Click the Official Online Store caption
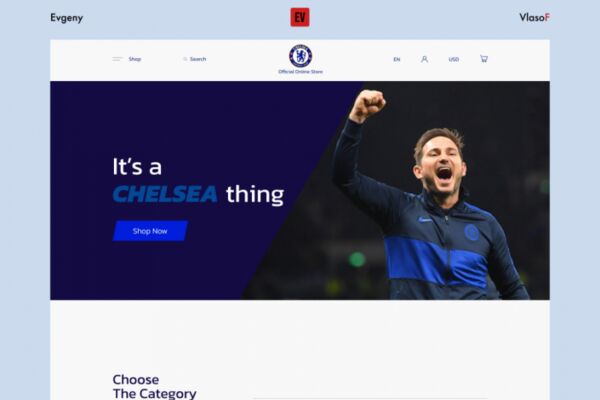600x400 pixels. pos(300,72)
